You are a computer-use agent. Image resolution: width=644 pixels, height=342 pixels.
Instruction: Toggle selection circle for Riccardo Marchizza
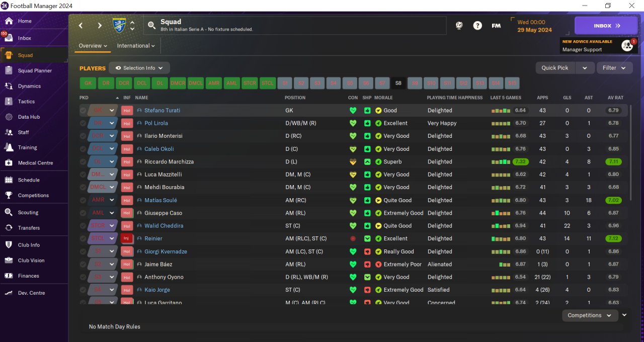tap(83, 162)
